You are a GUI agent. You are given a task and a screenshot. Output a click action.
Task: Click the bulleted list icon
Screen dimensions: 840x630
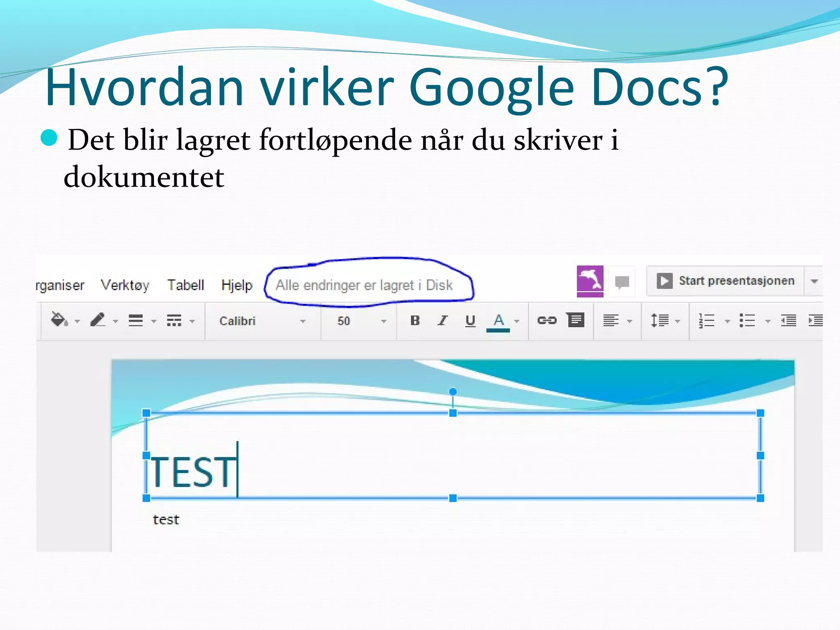coord(747,320)
